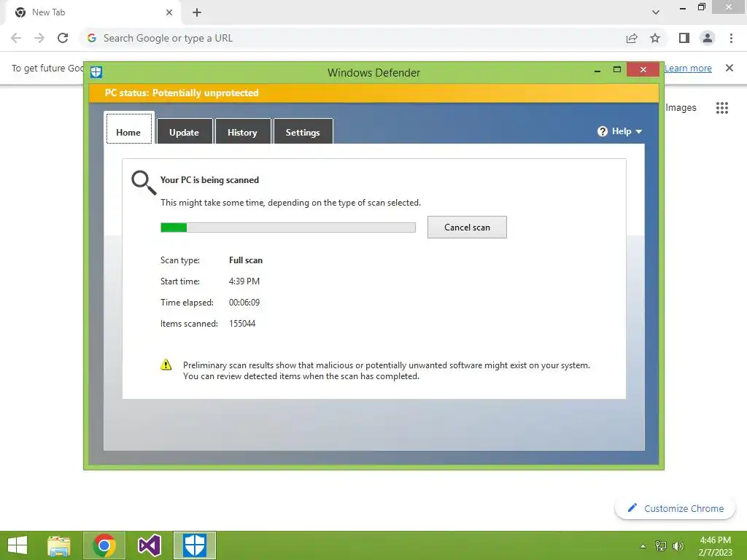
Task: Click the start time 4:39 PM
Action: pyautogui.click(x=244, y=281)
